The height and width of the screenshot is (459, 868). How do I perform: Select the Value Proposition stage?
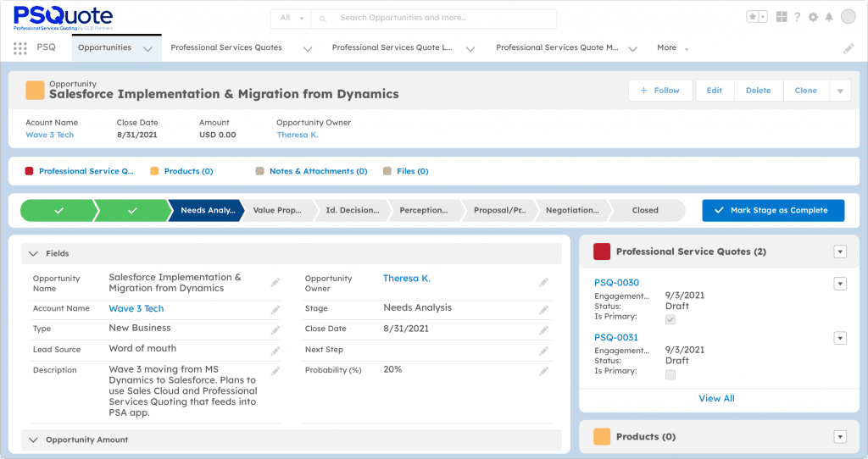tap(278, 211)
